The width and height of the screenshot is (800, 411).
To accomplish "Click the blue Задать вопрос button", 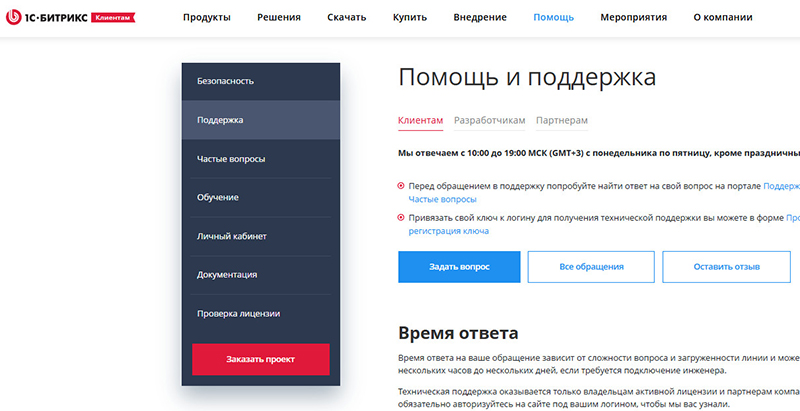I will pos(459,267).
